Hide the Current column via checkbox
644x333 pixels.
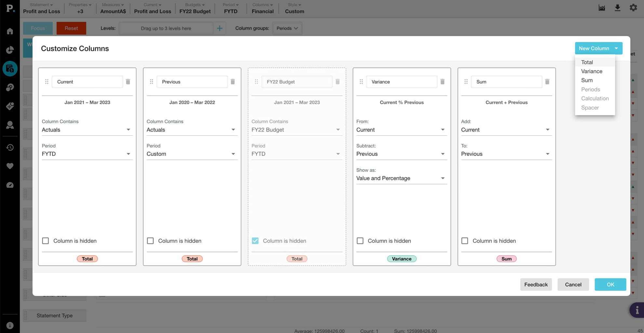[46, 241]
